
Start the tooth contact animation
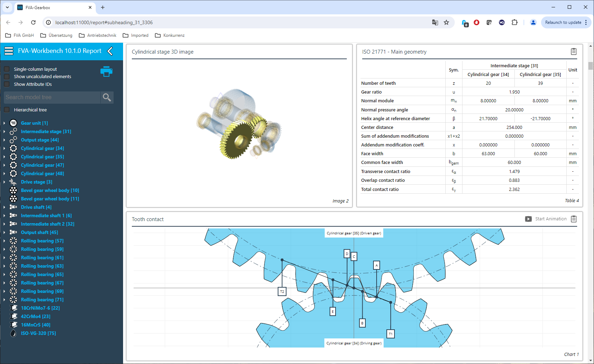tap(546, 219)
